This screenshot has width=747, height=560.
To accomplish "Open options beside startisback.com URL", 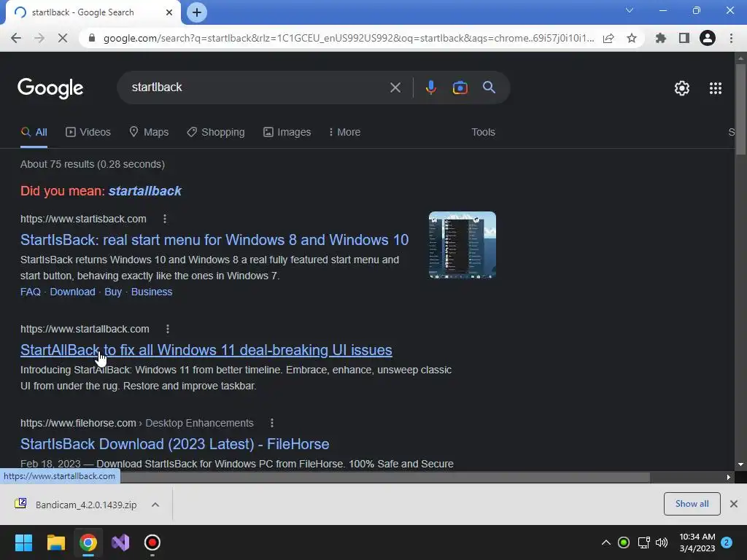I will [165, 219].
